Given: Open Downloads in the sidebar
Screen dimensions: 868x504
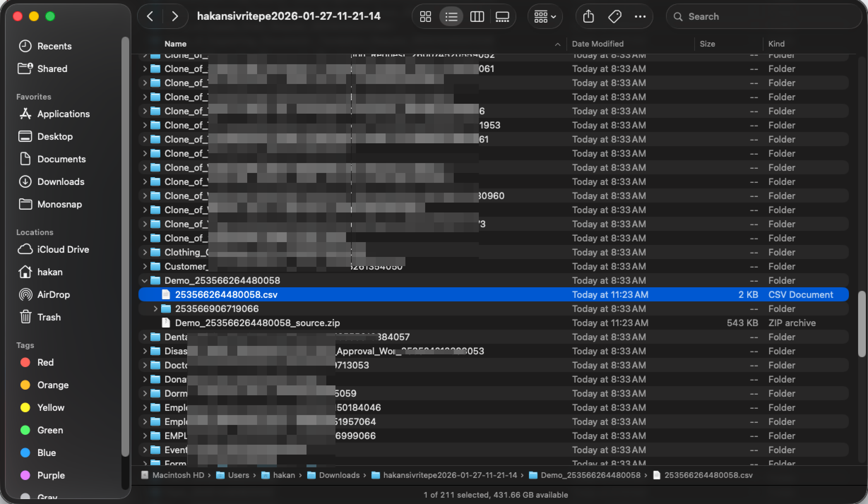Looking at the screenshot, I should pyautogui.click(x=51, y=181).
